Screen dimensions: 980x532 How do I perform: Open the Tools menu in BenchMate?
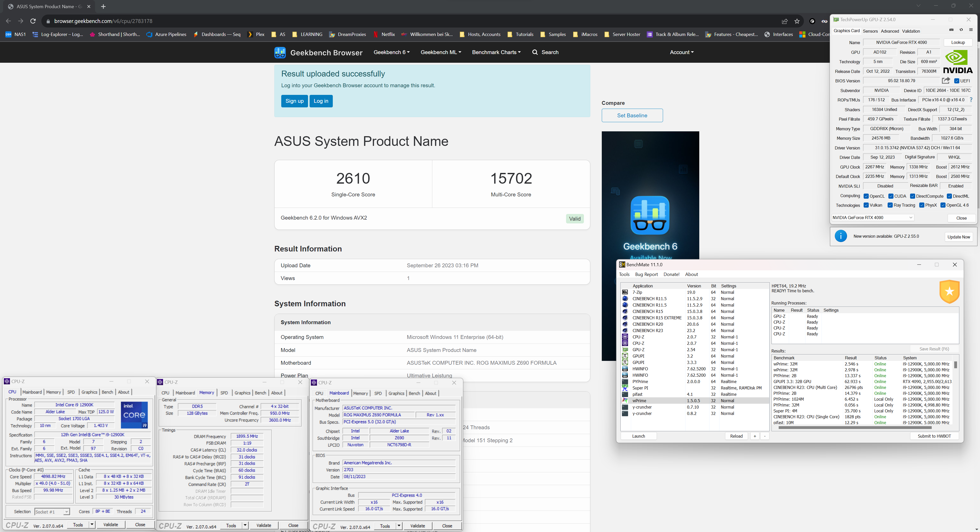tap(624, 275)
